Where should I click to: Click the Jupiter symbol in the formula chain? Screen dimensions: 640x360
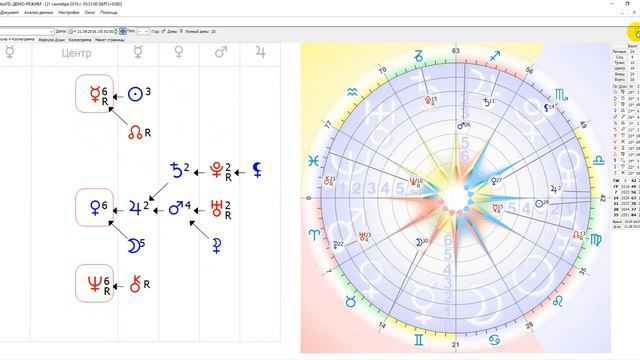click(x=135, y=207)
